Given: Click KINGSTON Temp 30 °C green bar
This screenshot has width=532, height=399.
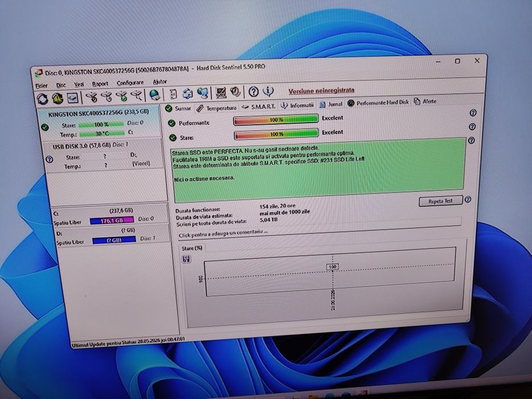Looking at the screenshot, I should coord(102,134).
